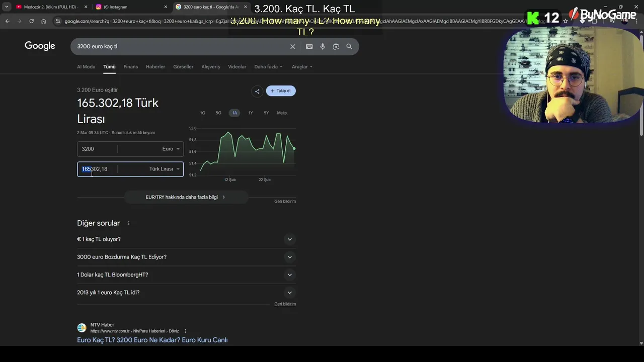Select the 1G chart range
The height and width of the screenshot is (362, 644).
(x=202, y=113)
